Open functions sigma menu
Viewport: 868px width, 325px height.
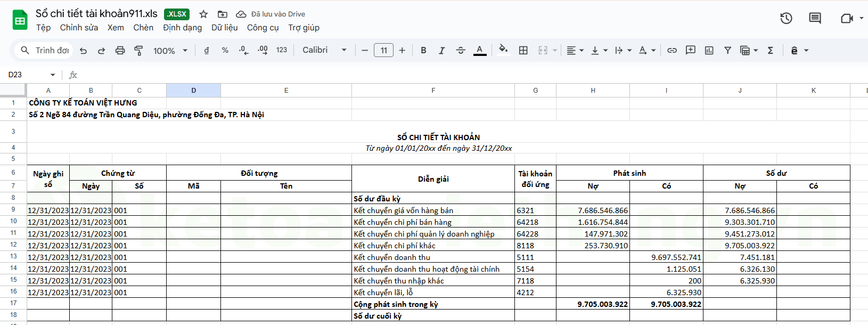(x=770, y=51)
